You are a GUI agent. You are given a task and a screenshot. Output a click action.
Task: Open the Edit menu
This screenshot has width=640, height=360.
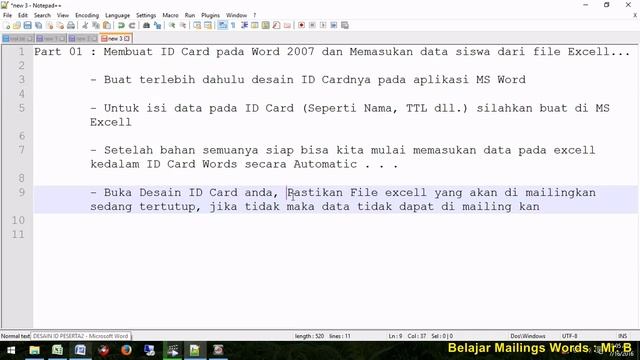[23, 15]
